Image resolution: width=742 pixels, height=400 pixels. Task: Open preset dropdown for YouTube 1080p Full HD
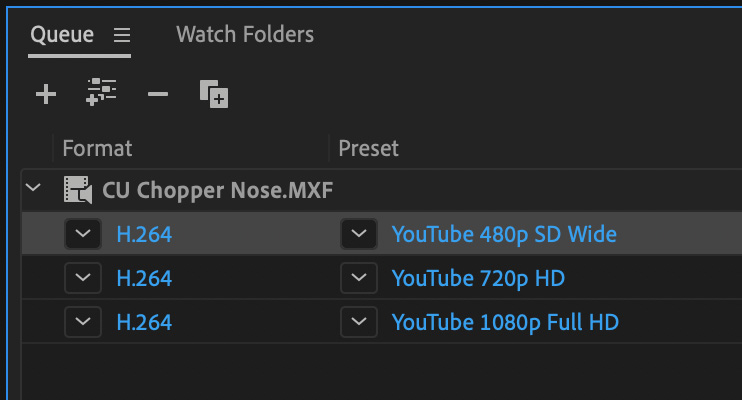click(359, 322)
